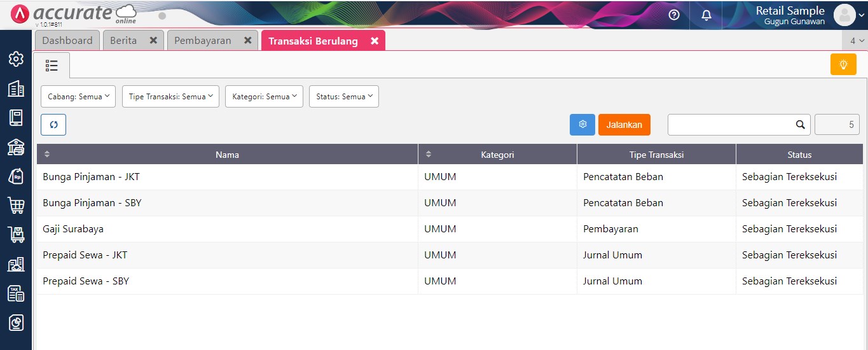Click the Accurate Online logo
The height and width of the screenshot is (350, 868).
coord(74,13)
